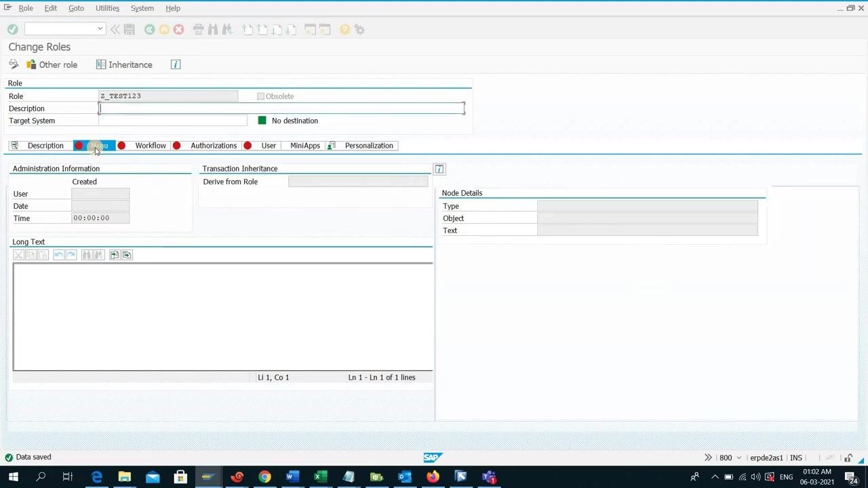Viewport: 868px width, 488px height.
Task: Click into the Description input field
Action: tap(281, 108)
